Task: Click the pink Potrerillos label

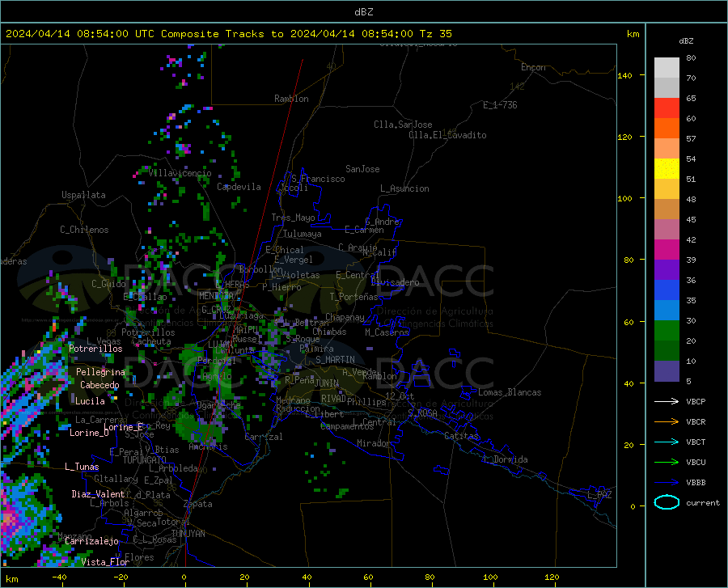Action: (x=95, y=349)
